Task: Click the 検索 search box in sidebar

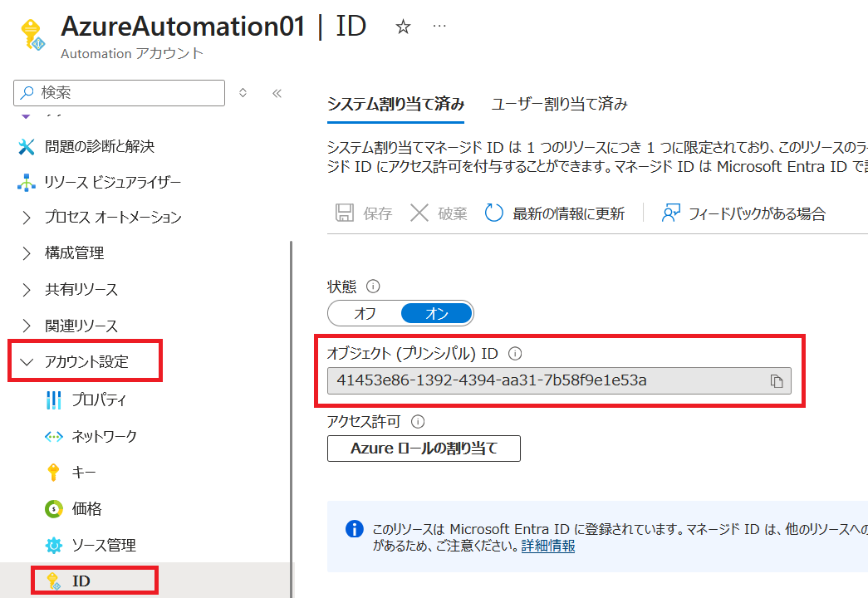Action: click(120, 93)
